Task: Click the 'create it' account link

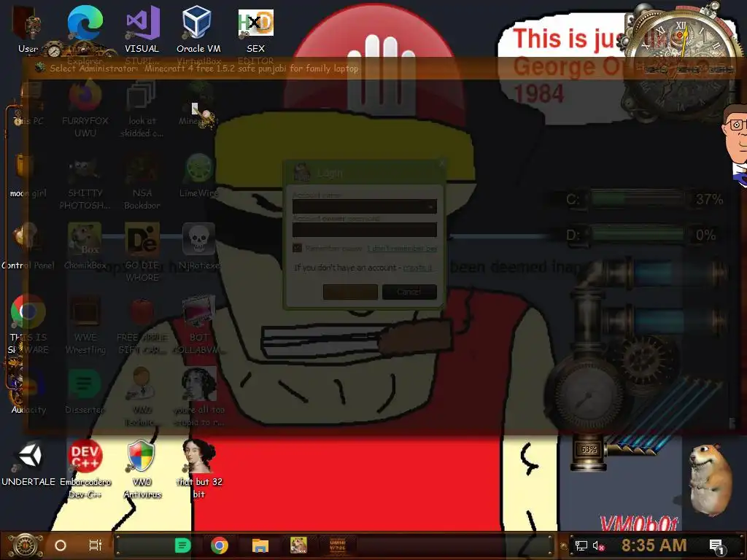Action: point(418,268)
